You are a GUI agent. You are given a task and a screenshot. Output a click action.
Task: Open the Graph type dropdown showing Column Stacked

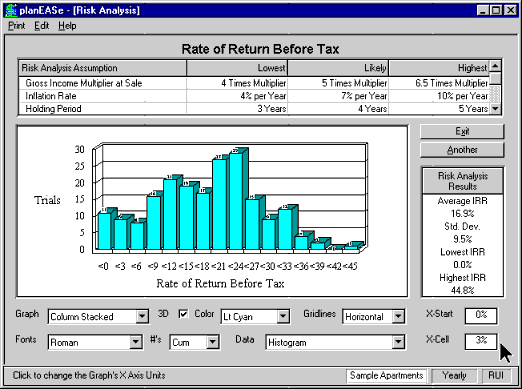tap(142, 316)
